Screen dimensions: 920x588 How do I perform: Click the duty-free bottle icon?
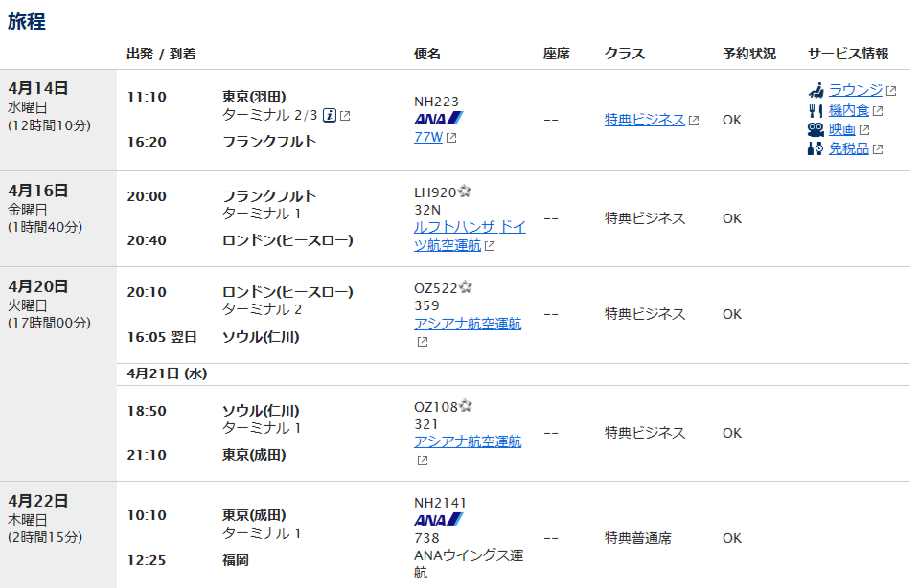tap(816, 148)
